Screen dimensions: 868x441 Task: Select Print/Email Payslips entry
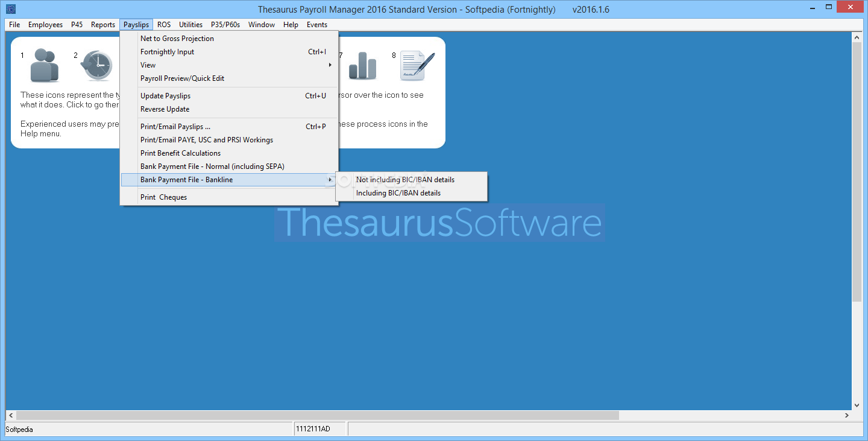point(229,127)
